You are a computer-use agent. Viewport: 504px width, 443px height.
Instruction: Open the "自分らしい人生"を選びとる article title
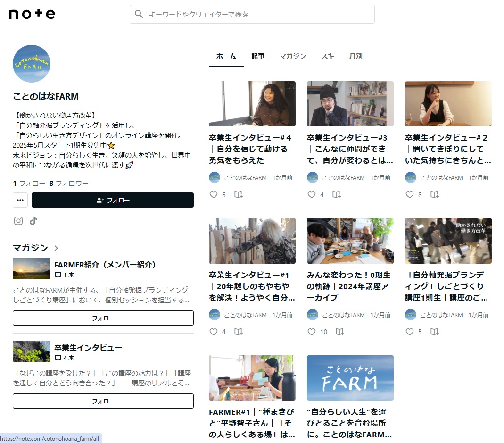coord(349,423)
